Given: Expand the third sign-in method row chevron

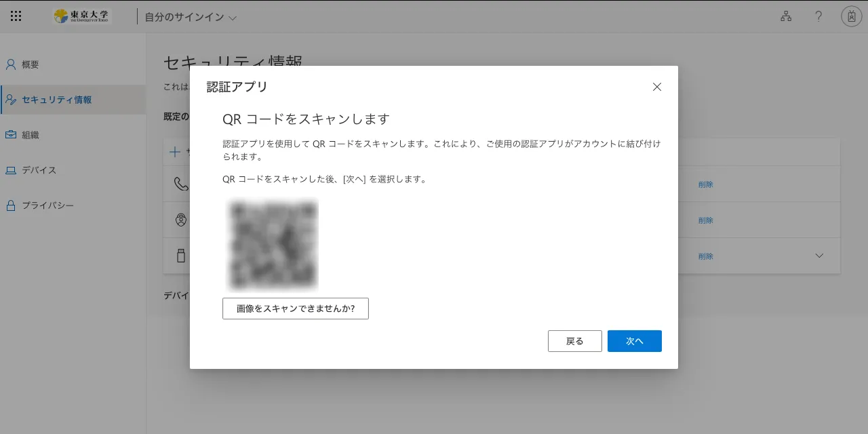Looking at the screenshot, I should pos(819,256).
